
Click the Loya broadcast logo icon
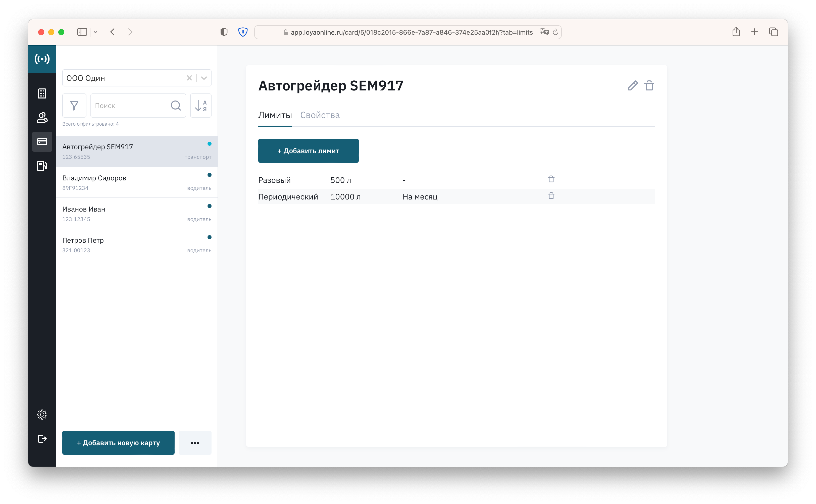42,59
